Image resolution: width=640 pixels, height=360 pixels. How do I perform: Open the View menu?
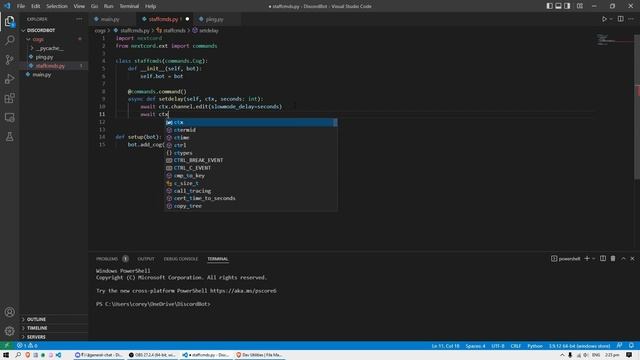pos(79,6)
